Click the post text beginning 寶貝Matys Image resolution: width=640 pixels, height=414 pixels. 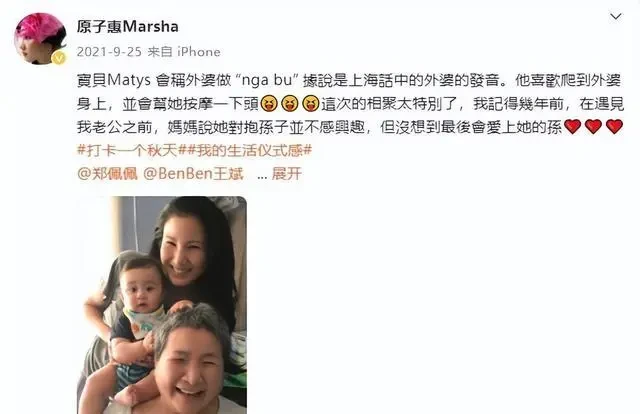point(351,104)
